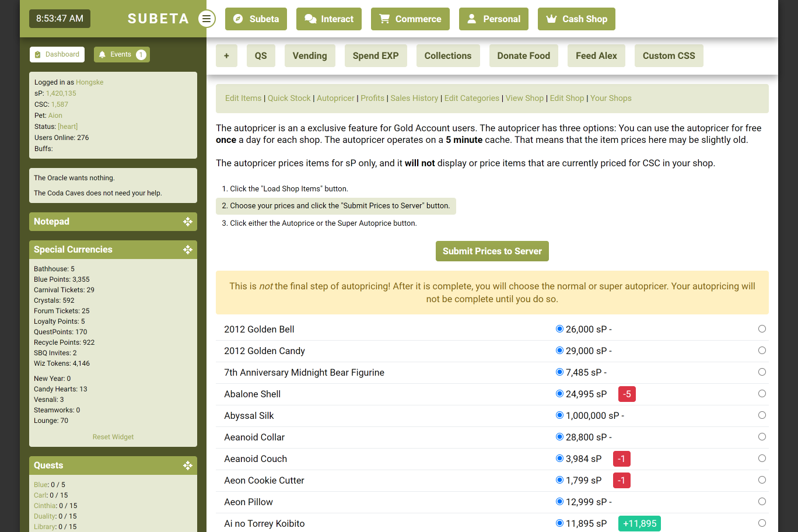Open the Dashboard button in sidebar
798x532 pixels.
[57, 55]
